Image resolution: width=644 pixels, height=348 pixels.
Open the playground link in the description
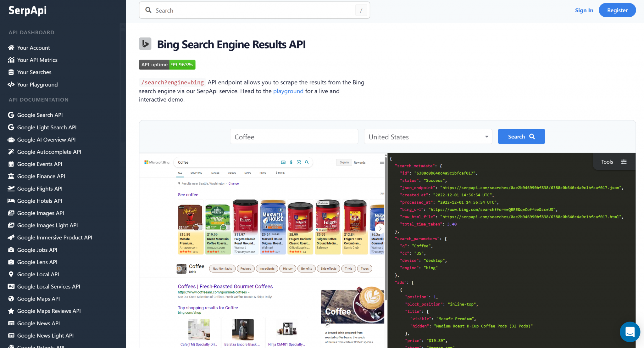pyautogui.click(x=288, y=91)
